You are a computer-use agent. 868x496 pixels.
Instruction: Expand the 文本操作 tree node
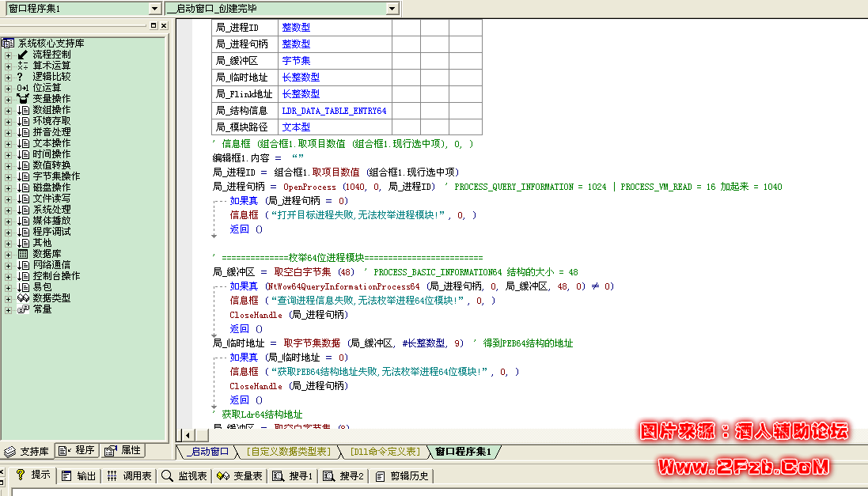pos(8,143)
